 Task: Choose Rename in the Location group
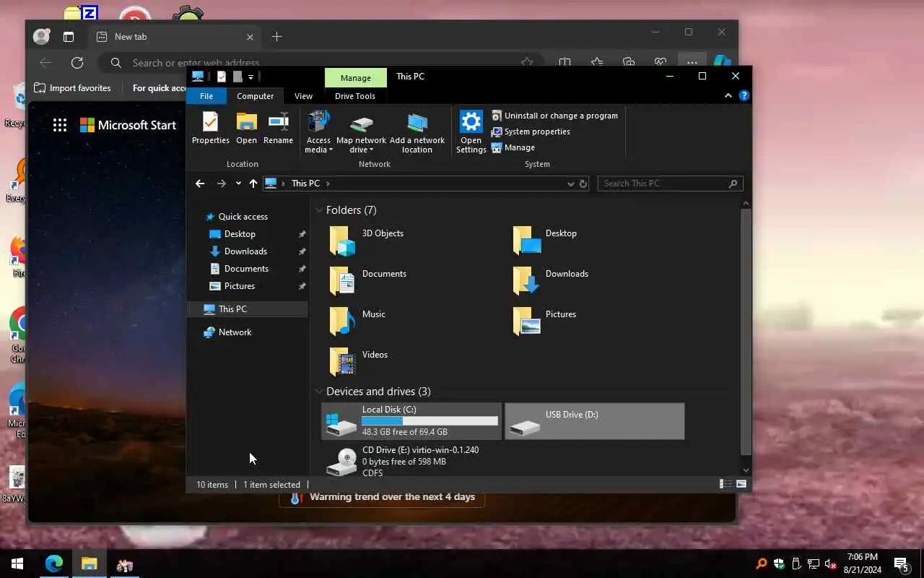(x=278, y=129)
